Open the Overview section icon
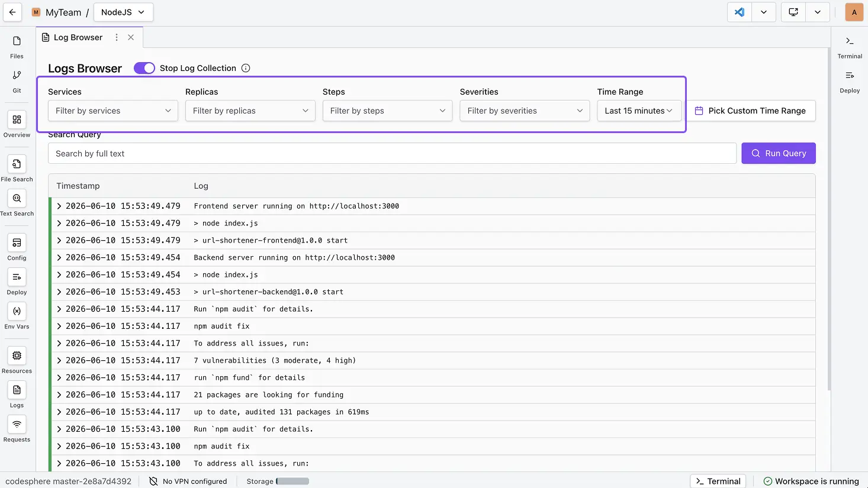The width and height of the screenshot is (868, 488). [x=17, y=125]
